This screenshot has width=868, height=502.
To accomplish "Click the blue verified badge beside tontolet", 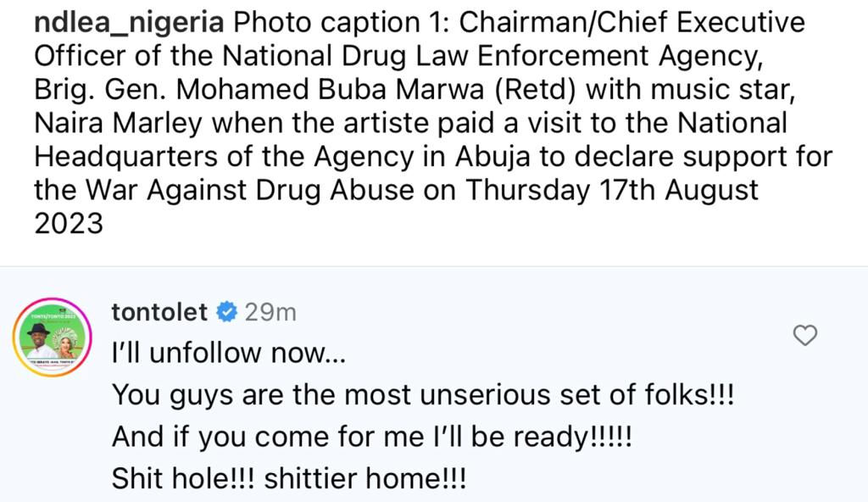I will click(226, 313).
